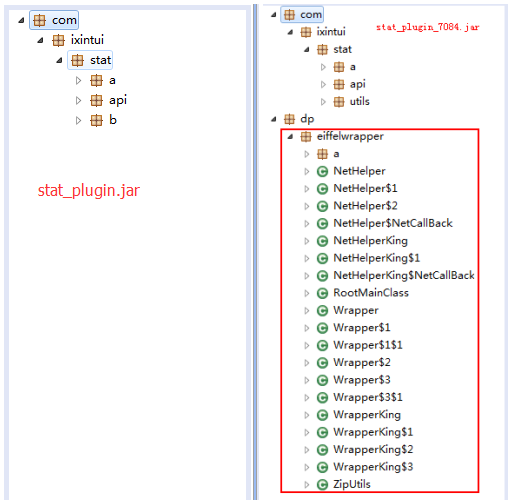This screenshot has width=512, height=504.
Task: Select the api label in left tree
Action: [x=118, y=101]
